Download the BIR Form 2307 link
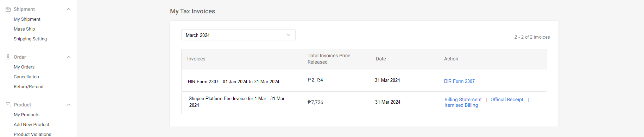The width and height of the screenshot is (644, 137). 459,81
